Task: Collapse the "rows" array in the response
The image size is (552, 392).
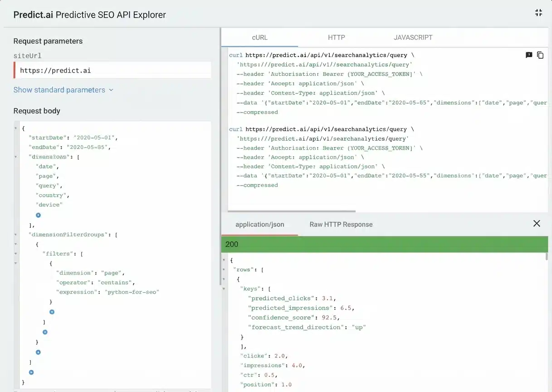Action: [224, 269]
